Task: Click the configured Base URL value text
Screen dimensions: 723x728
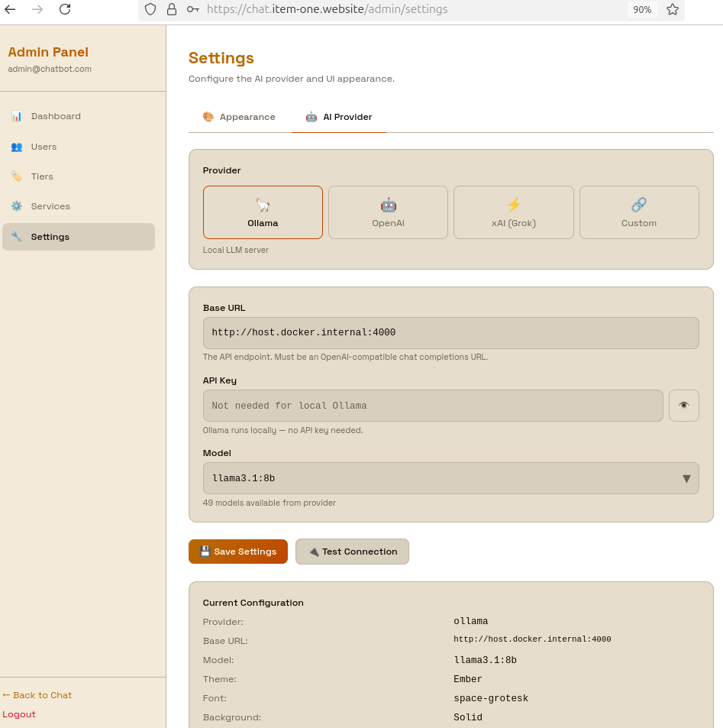Action: coord(532,639)
